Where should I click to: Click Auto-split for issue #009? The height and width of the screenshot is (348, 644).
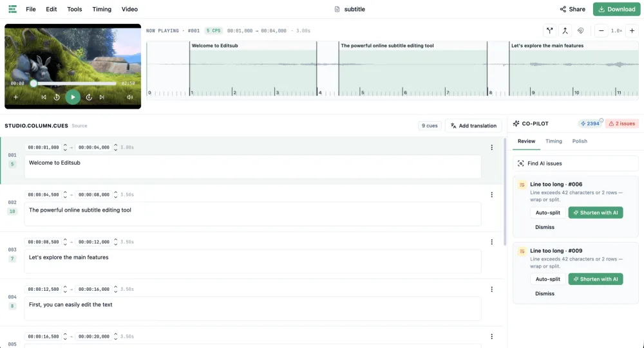click(x=547, y=279)
